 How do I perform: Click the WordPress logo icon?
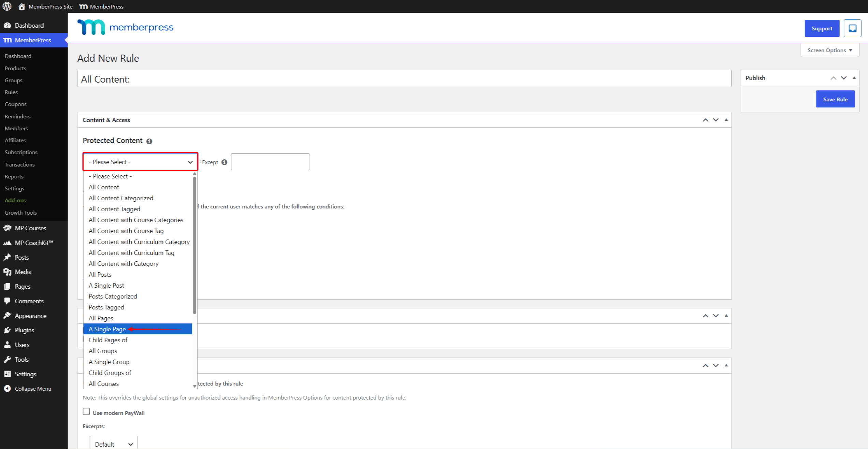point(7,6)
